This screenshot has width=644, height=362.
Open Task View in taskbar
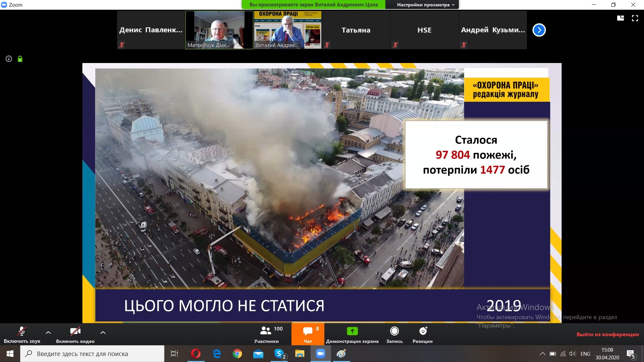[174, 354]
